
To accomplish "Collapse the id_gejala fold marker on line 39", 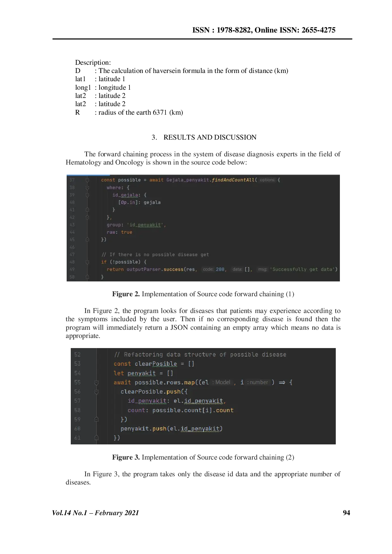I will click(87, 195).
